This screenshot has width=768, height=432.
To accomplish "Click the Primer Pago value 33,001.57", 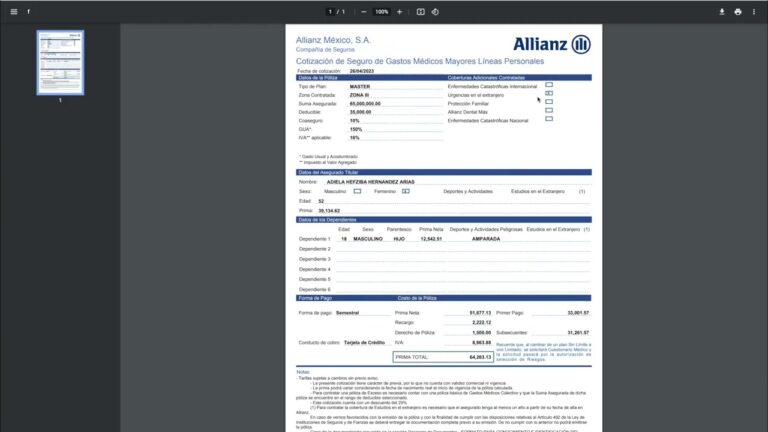I will point(578,312).
